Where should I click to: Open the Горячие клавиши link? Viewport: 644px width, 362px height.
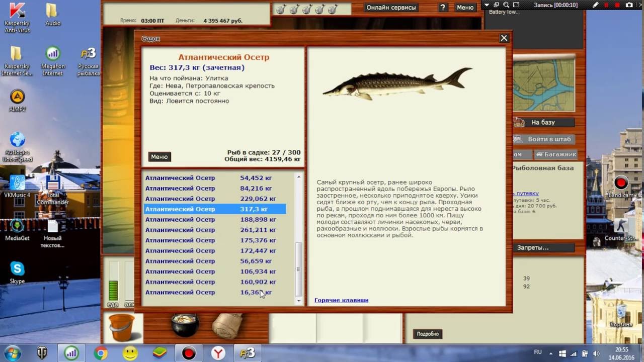pyautogui.click(x=341, y=300)
